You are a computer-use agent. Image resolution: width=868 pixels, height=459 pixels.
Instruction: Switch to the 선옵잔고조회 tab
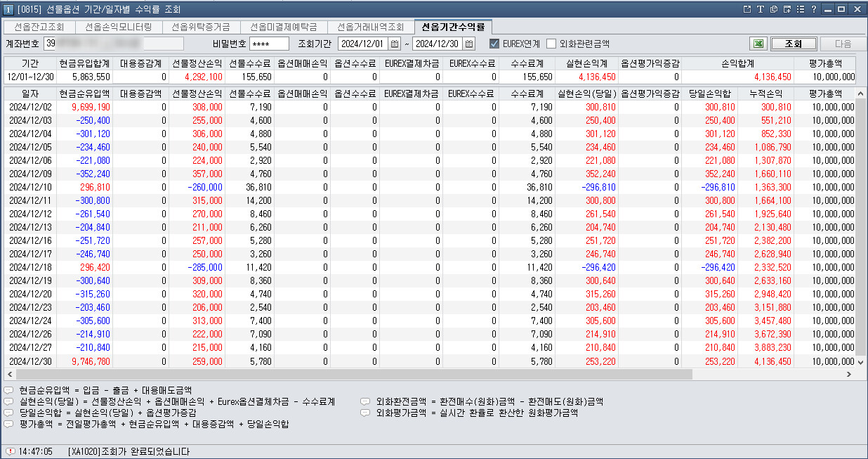click(39, 27)
